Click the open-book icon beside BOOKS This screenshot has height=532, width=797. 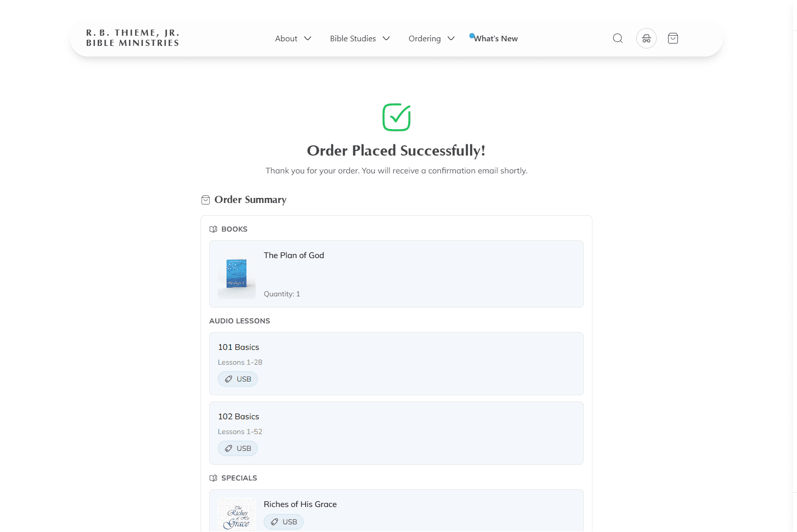[x=213, y=229]
